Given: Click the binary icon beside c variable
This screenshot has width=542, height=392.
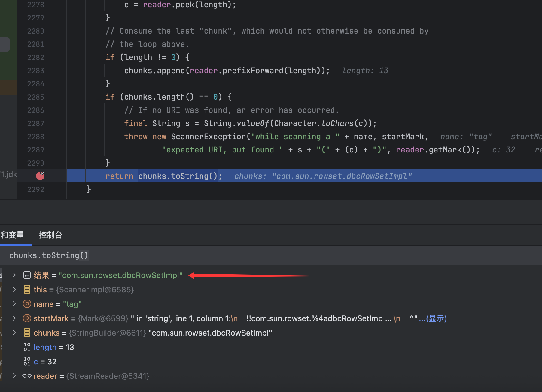Looking at the screenshot, I should [x=27, y=361].
